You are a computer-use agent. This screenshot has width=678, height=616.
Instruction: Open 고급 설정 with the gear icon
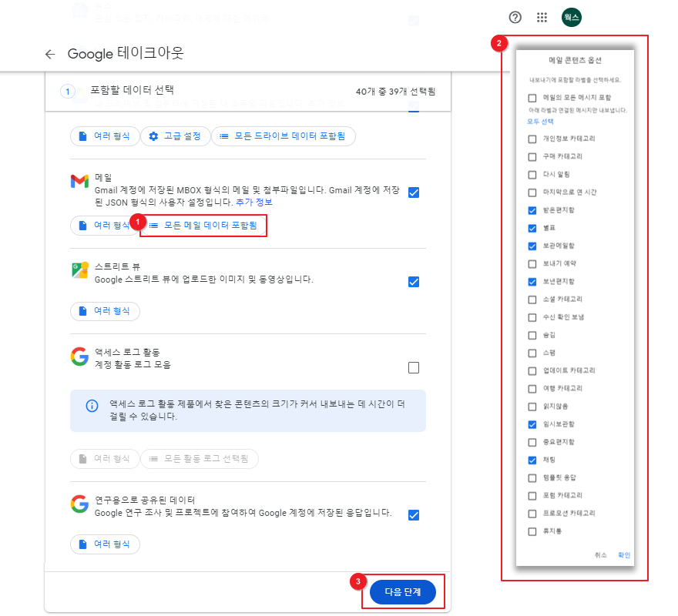[175, 136]
